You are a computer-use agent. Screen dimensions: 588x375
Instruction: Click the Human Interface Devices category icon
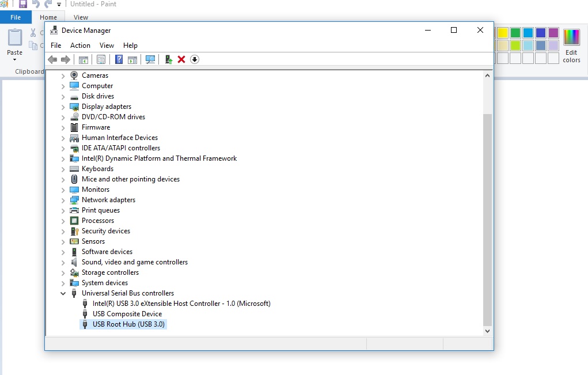[x=74, y=138]
